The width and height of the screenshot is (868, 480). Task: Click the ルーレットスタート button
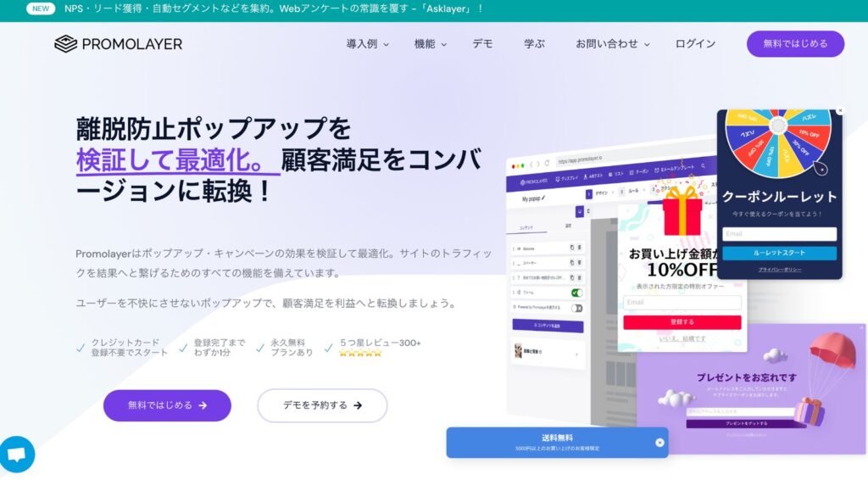pyautogui.click(x=780, y=253)
